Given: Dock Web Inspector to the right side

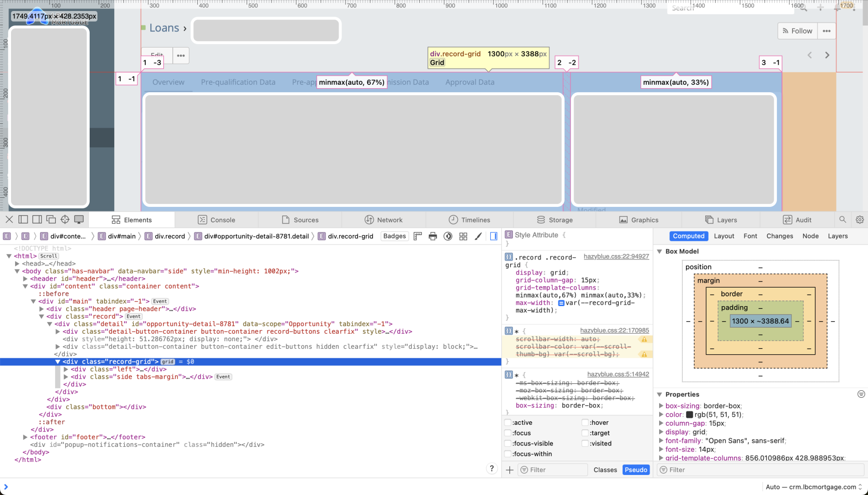Looking at the screenshot, I should pyautogui.click(x=37, y=219).
